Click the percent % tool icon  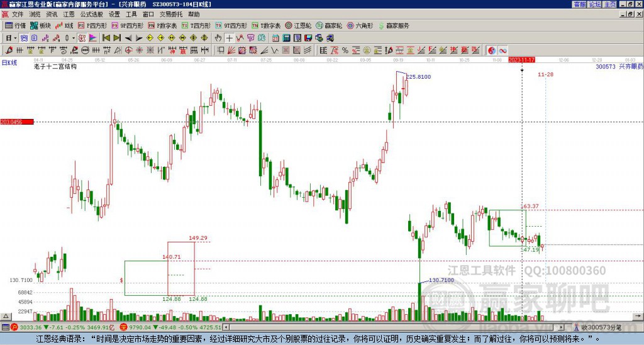[x=345, y=50]
